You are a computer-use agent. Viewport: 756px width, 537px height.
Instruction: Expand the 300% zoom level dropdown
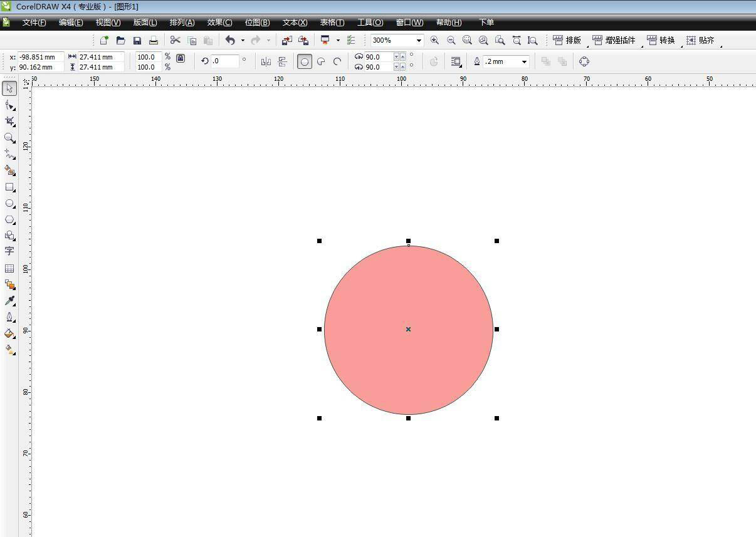pos(419,40)
